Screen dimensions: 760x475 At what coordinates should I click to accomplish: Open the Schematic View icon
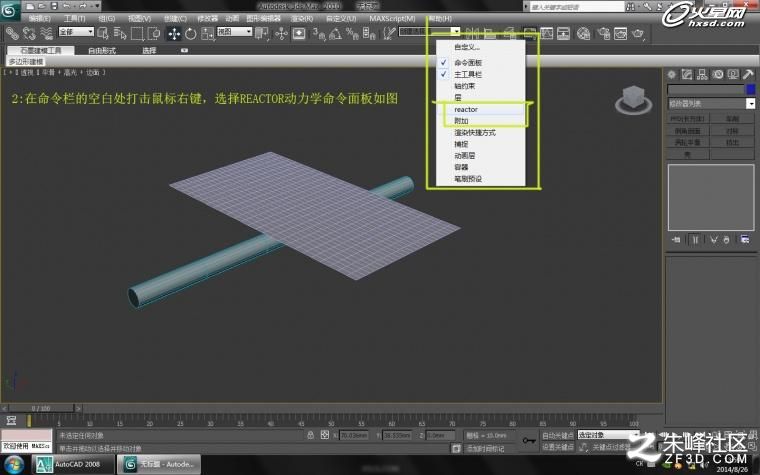[x=563, y=33]
